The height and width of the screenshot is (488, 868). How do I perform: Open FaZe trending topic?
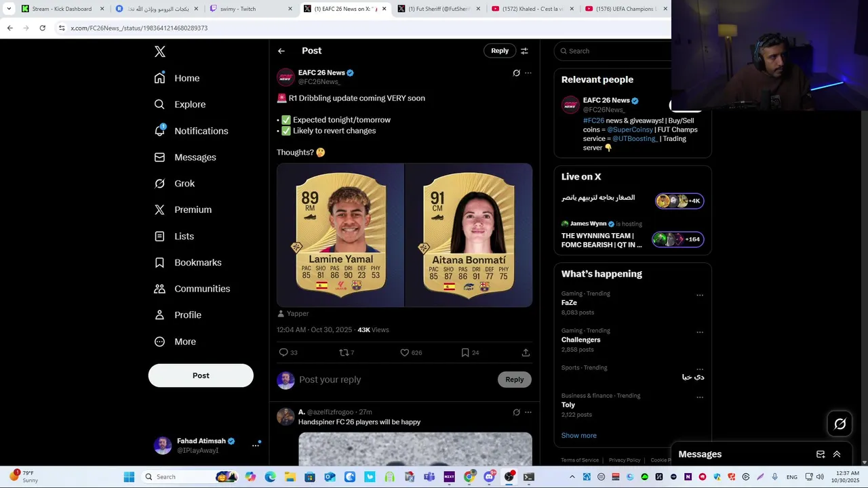tap(569, 303)
